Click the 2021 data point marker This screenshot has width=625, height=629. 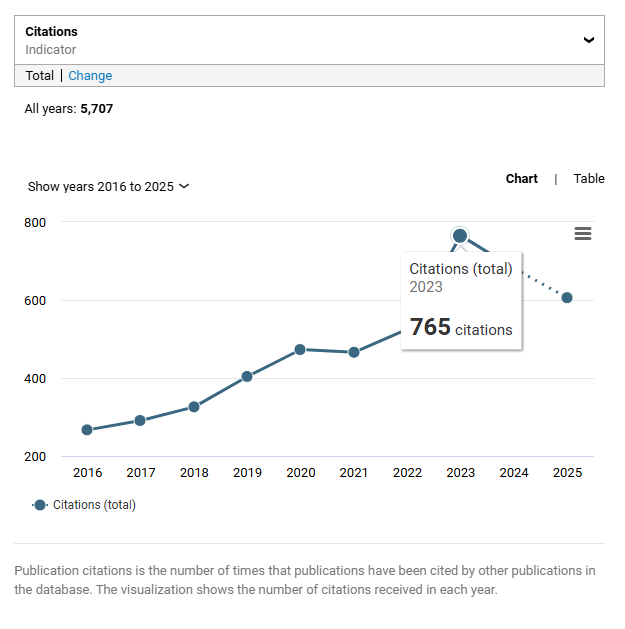pyautogui.click(x=354, y=352)
